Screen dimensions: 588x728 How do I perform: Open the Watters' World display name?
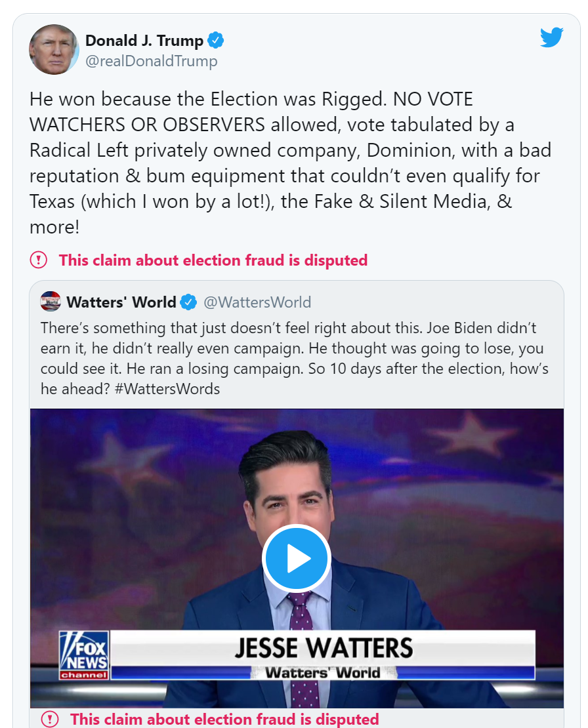coord(121,302)
